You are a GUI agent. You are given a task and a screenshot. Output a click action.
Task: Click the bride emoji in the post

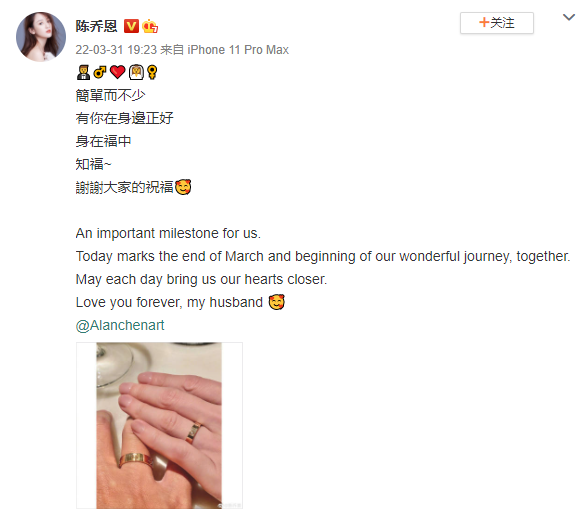pos(136,72)
